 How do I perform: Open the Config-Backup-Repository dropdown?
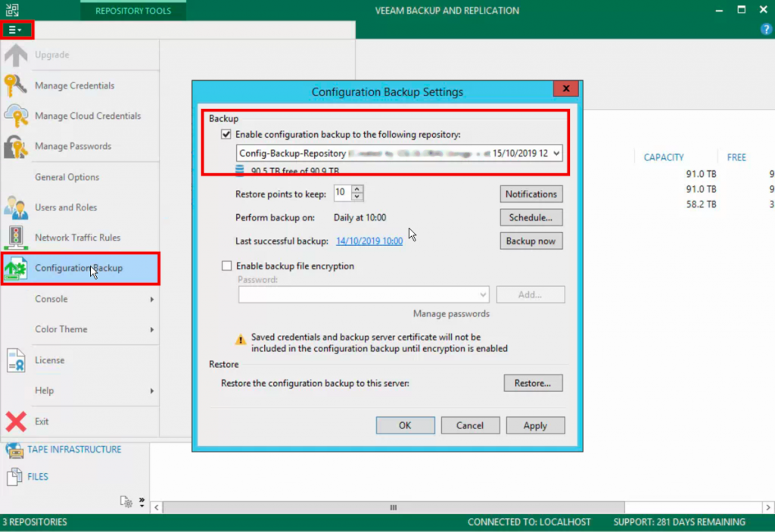tap(558, 153)
